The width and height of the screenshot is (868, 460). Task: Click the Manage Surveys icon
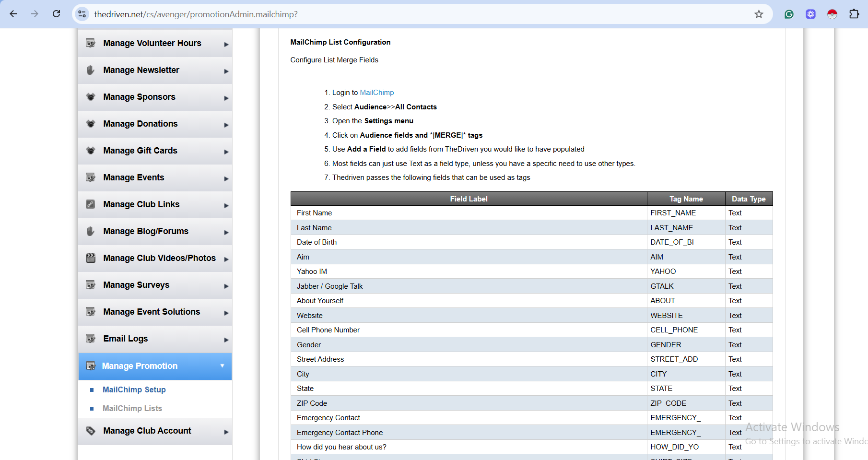91,285
